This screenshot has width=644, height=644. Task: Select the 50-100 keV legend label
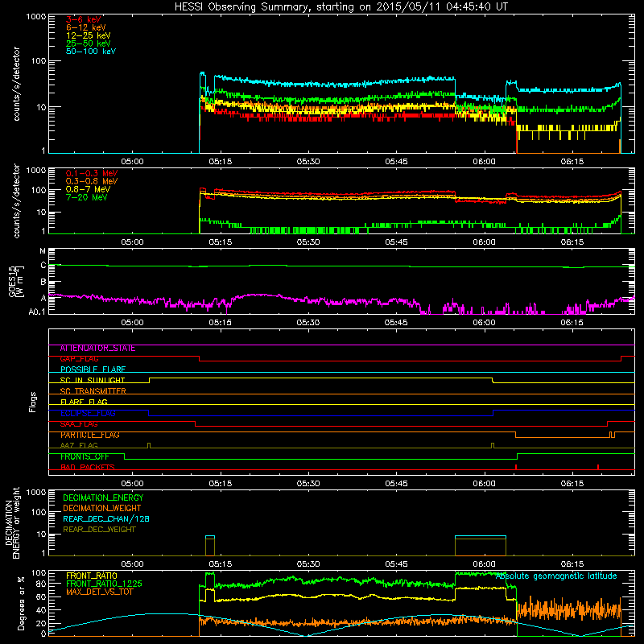click(x=91, y=52)
